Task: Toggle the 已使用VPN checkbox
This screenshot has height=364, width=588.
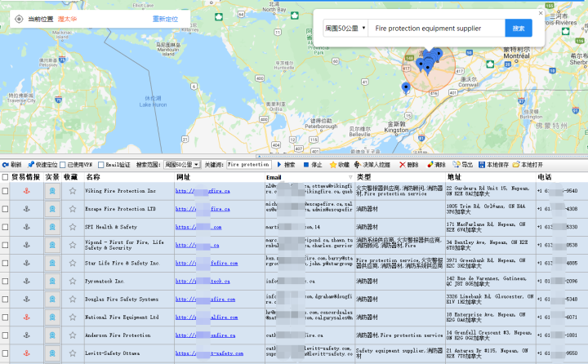Action: [63, 165]
